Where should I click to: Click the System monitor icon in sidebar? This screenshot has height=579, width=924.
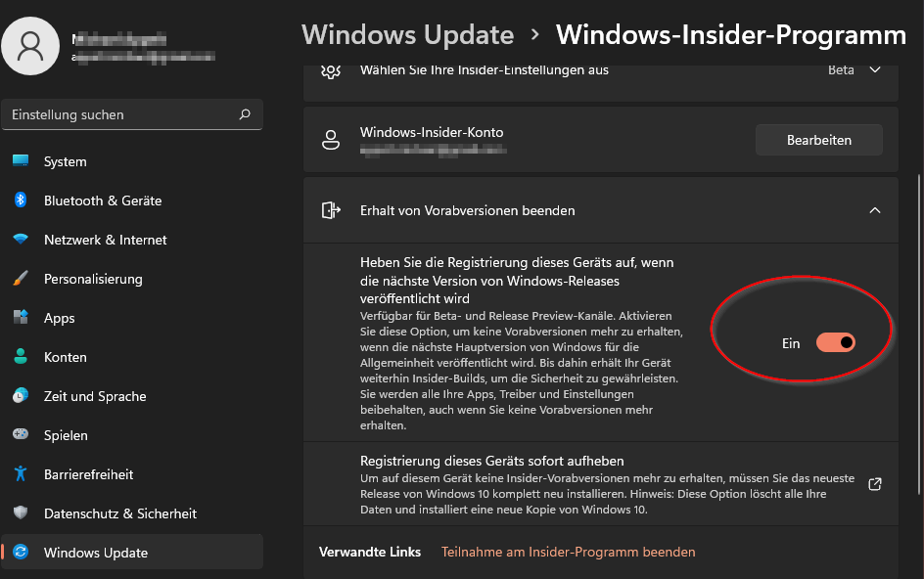click(21, 161)
